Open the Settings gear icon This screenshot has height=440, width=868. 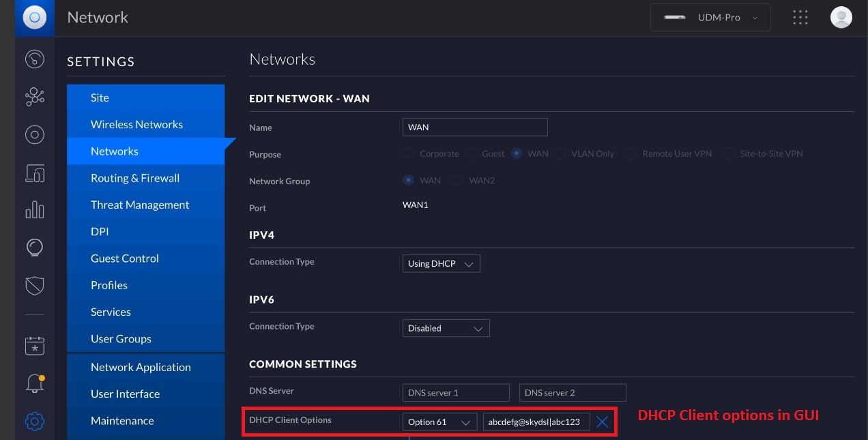[x=35, y=422]
